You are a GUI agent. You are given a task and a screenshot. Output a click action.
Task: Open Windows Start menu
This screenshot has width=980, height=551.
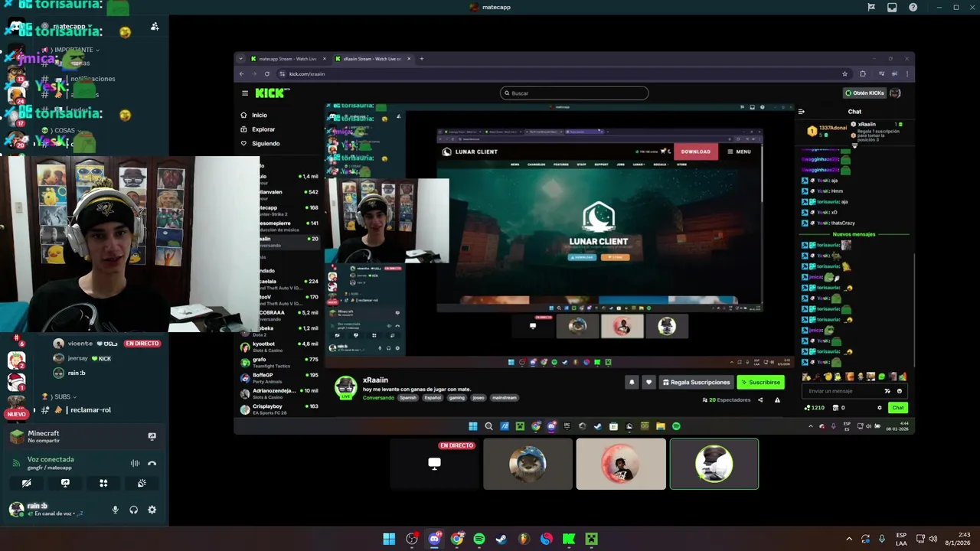pos(389,539)
